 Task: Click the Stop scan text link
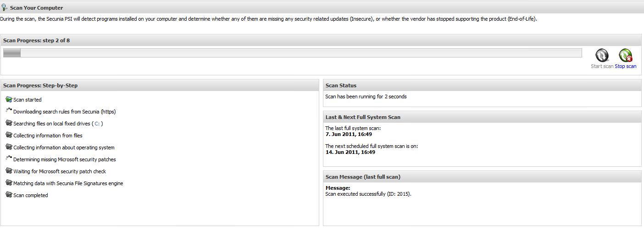(x=625, y=66)
